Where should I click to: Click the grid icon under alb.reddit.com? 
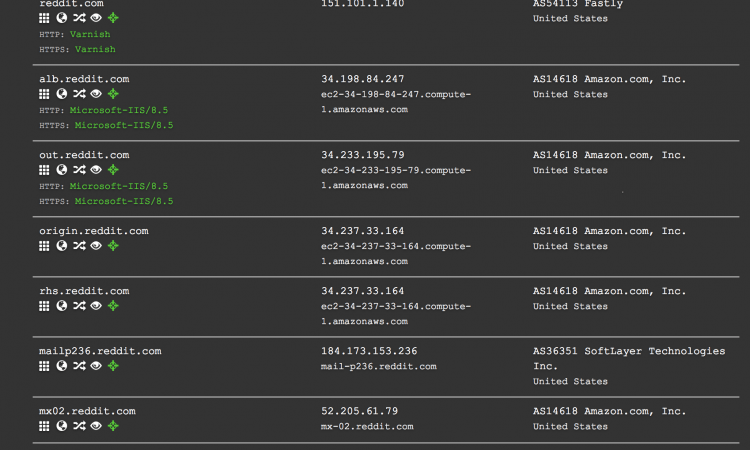44,94
